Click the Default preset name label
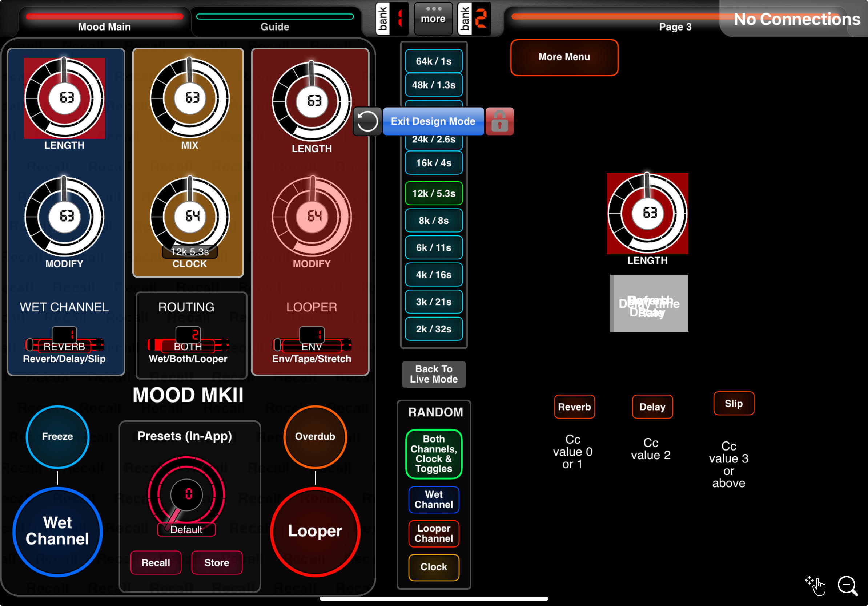 (x=186, y=529)
